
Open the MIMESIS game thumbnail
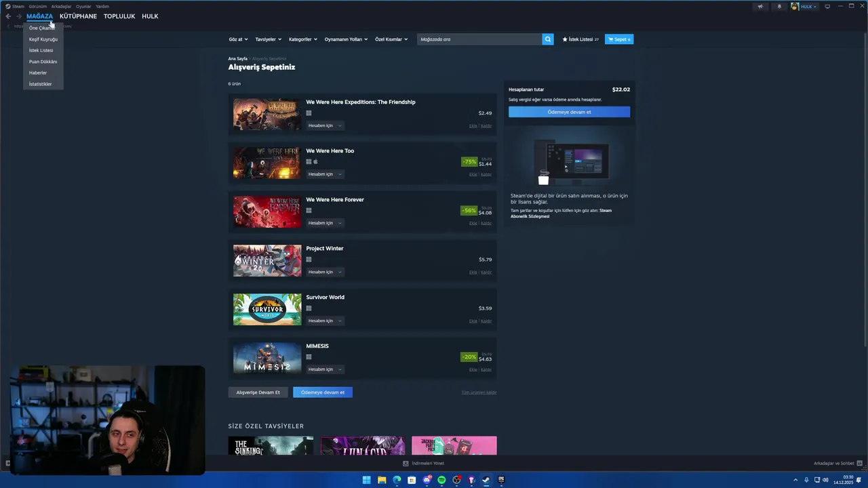tap(267, 358)
